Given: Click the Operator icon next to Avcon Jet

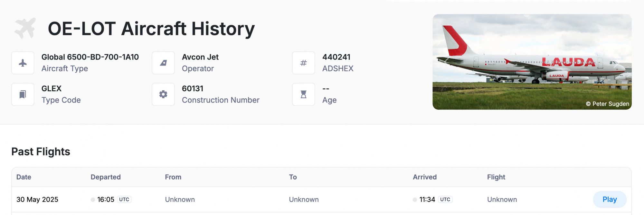Looking at the screenshot, I should tap(163, 63).
